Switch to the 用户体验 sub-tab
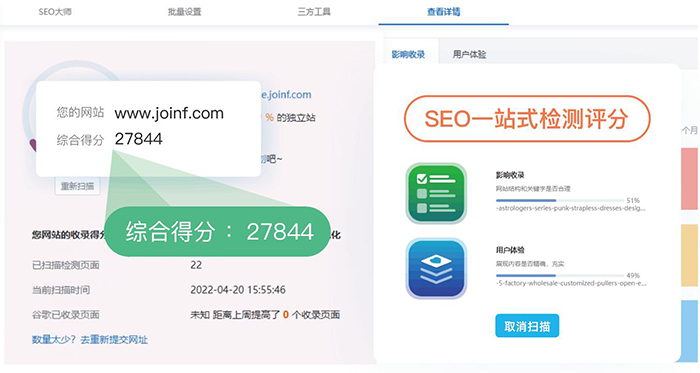Viewport: 700px width, 373px height. (x=469, y=54)
